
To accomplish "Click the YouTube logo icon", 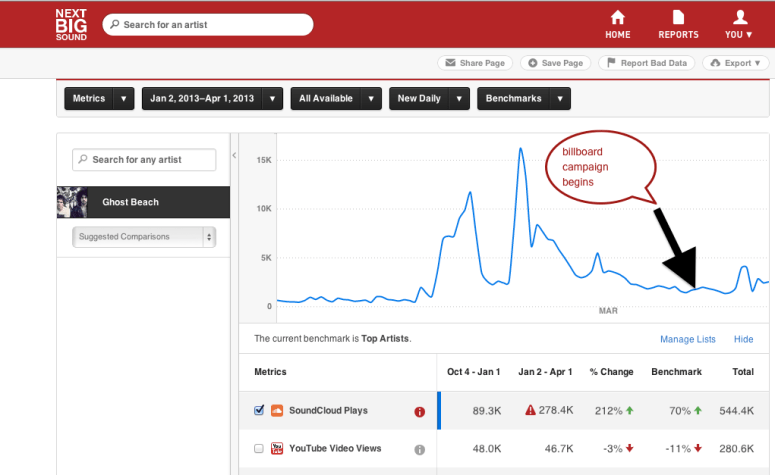I will click(277, 449).
